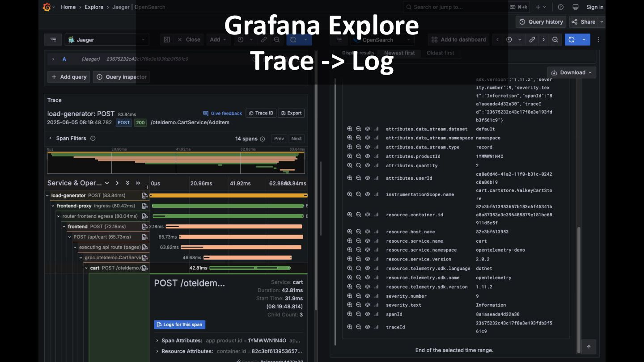Screen dimensions: 644x362
Task: Toggle eye icon for attributes.userId
Action: [367, 178]
